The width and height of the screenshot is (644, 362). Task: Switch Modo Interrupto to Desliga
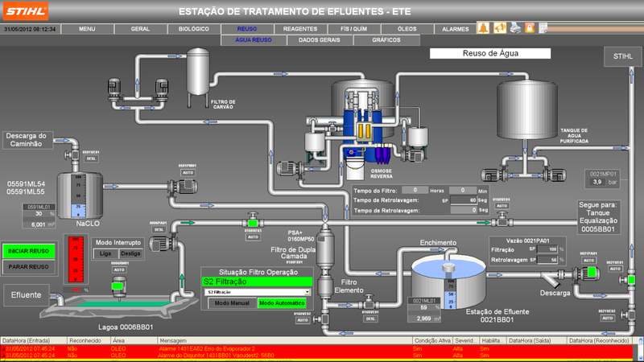(x=130, y=253)
